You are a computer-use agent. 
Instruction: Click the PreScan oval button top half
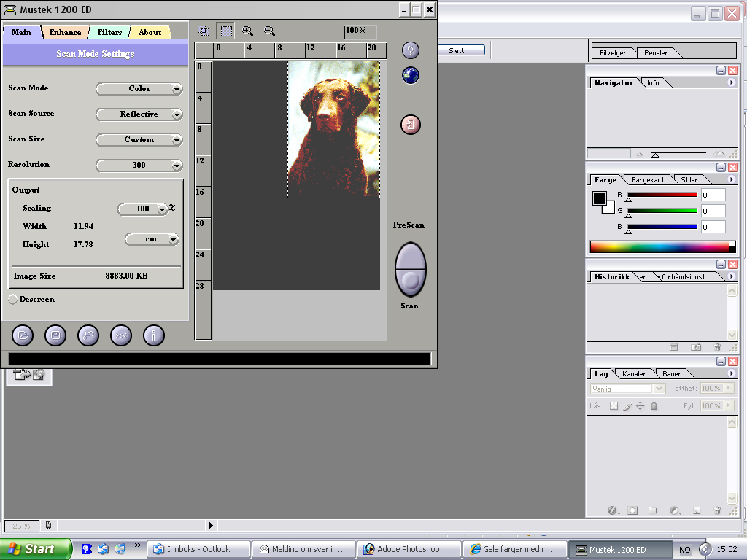click(410, 254)
